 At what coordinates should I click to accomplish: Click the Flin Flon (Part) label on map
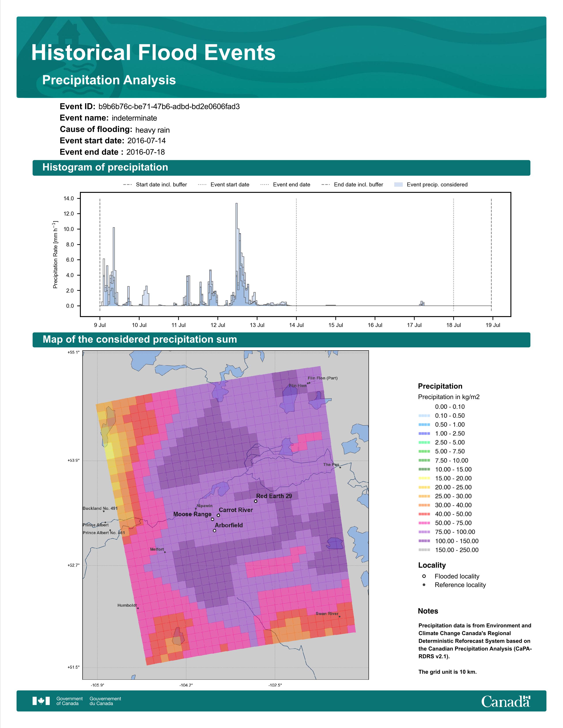click(x=323, y=378)
